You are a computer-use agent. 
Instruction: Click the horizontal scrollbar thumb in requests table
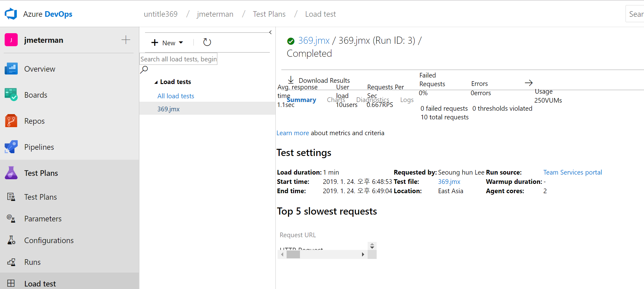(x=293, y=255)
